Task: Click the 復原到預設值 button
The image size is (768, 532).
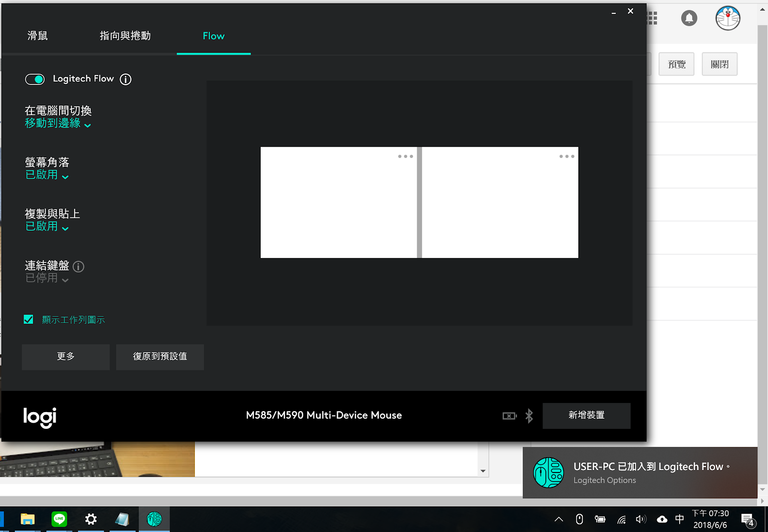Action: point(160,356)
